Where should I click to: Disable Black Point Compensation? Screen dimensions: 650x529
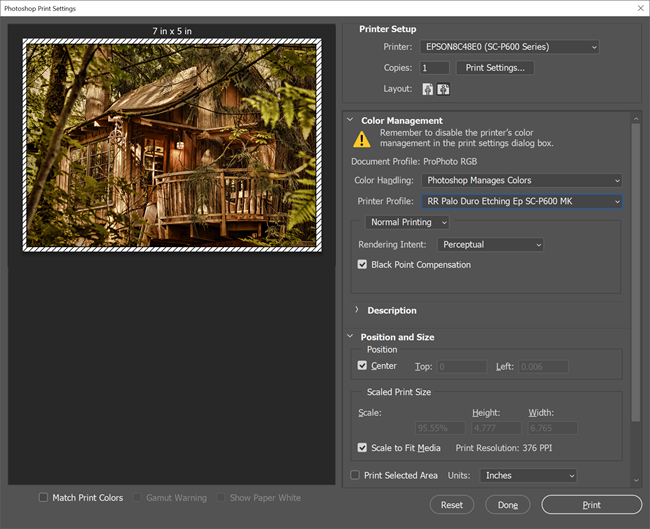click(x=363, y=265)
